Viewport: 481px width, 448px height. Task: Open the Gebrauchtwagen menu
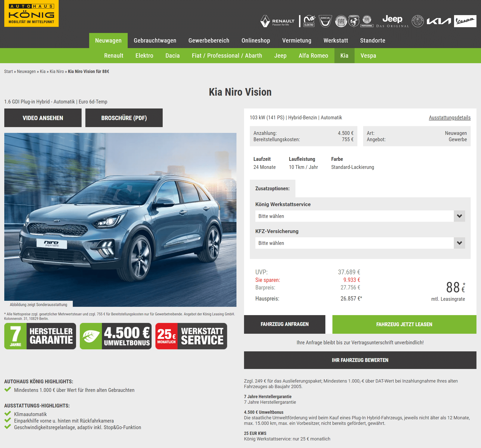pos(155,41)
